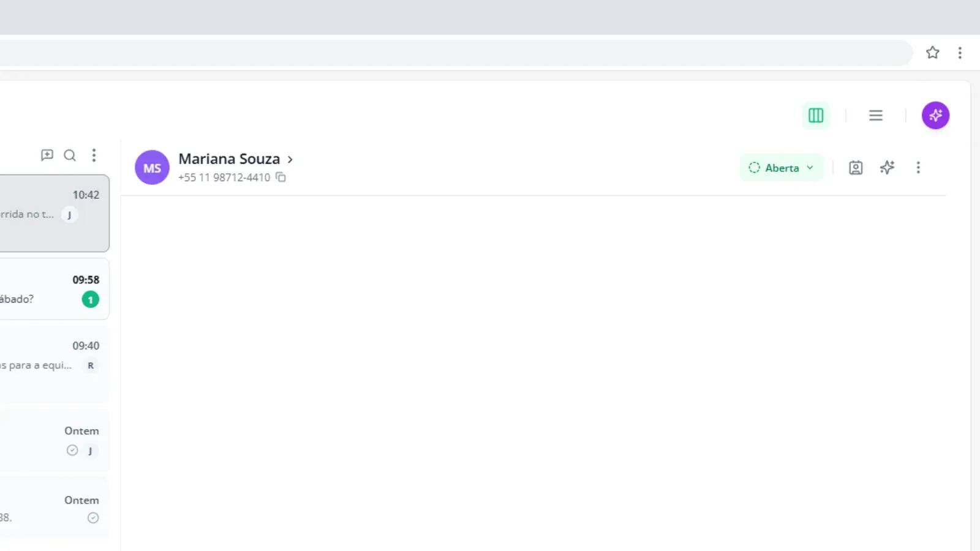
Task: Open the chat header more options menu
Action: click(x=918, y=168)
